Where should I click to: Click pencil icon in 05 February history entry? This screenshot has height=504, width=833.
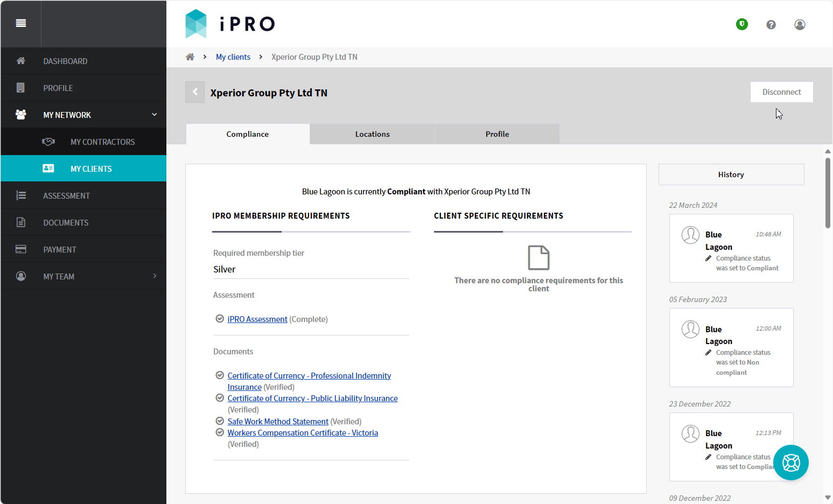(x=709, y=353)
